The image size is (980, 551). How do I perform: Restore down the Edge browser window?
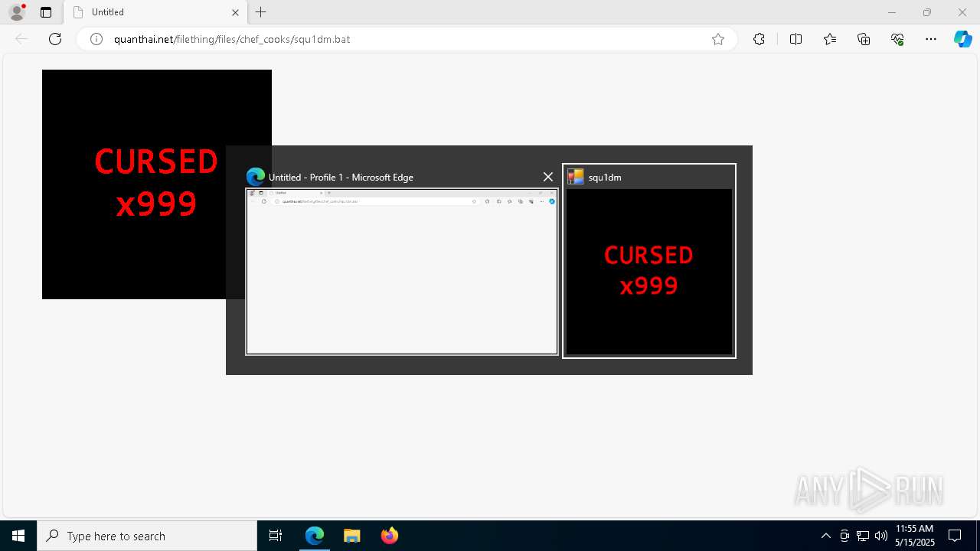coord(927,12)
